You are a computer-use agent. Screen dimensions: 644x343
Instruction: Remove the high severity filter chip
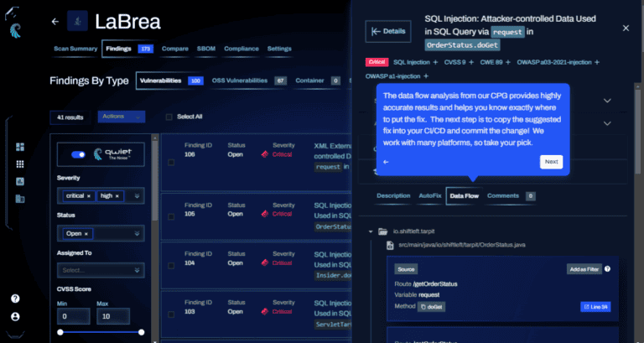(117, 196)
